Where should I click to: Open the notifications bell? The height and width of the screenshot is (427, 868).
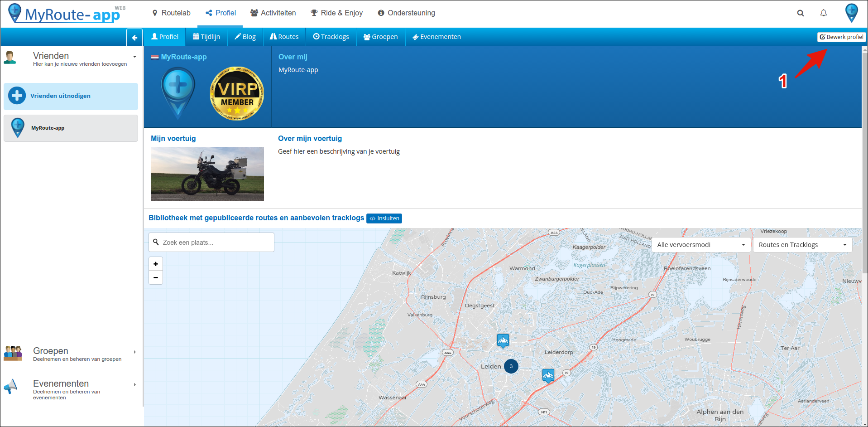[824, 13]
